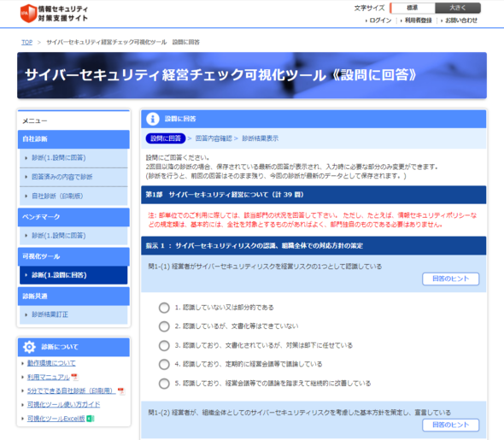
Task: Click the gear icon next to 診断について
Action: point(29,347)
